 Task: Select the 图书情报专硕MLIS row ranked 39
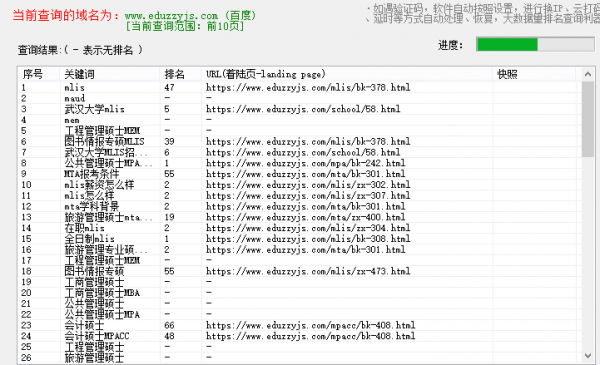(x=297, y=142)
